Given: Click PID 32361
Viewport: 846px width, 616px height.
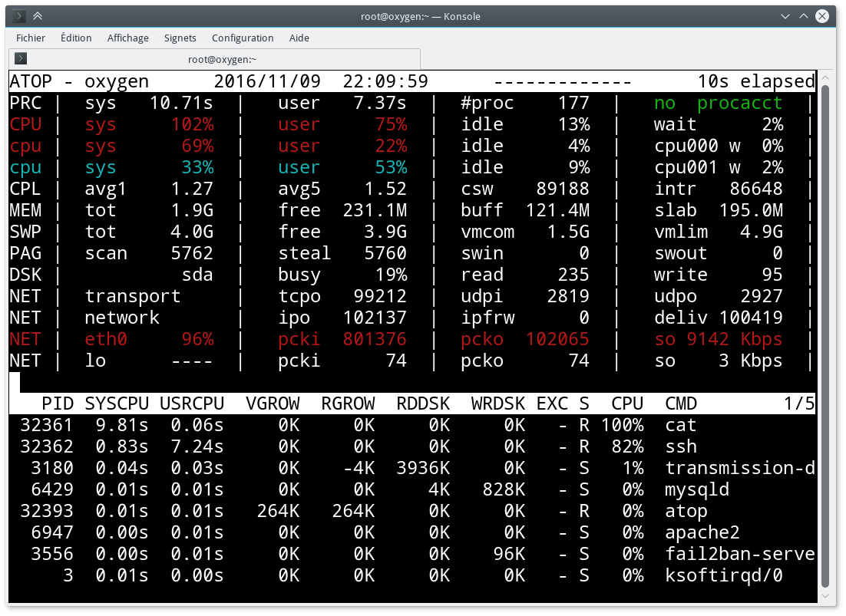Looking at the screenshot, I should point(46,425).
